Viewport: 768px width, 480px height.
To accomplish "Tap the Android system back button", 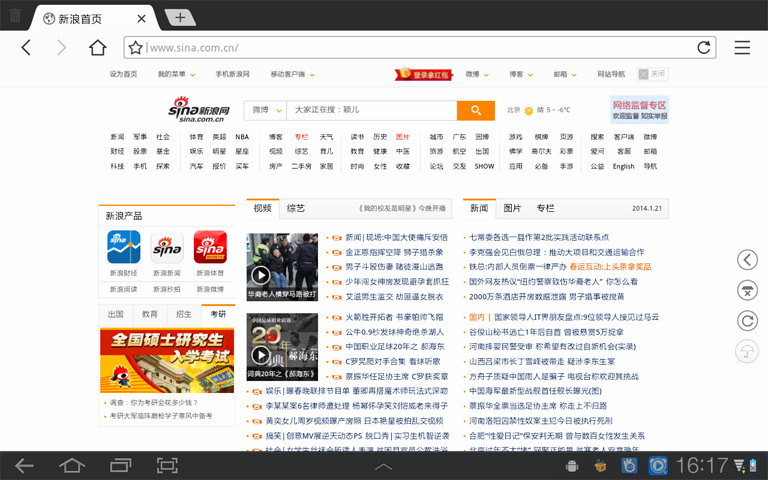I will (x=24, y=465).
